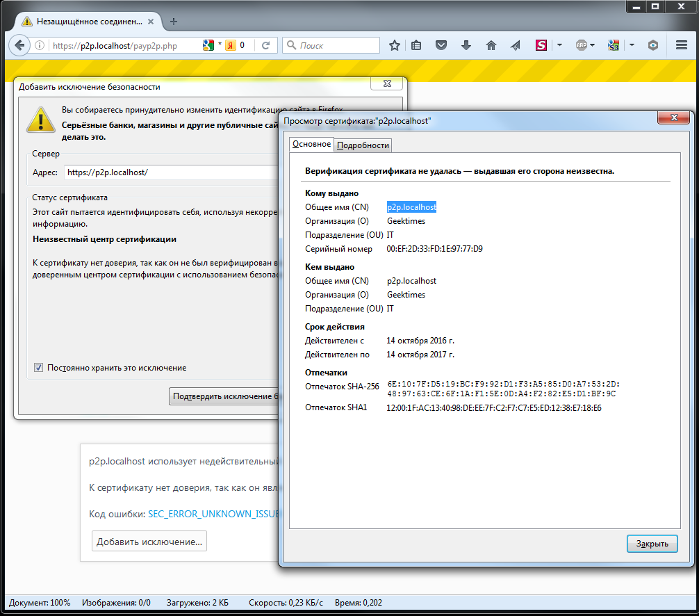Open the Adblock Plus ABP icon
Viewport: 699px width, 616px height.
click(582, 45)
